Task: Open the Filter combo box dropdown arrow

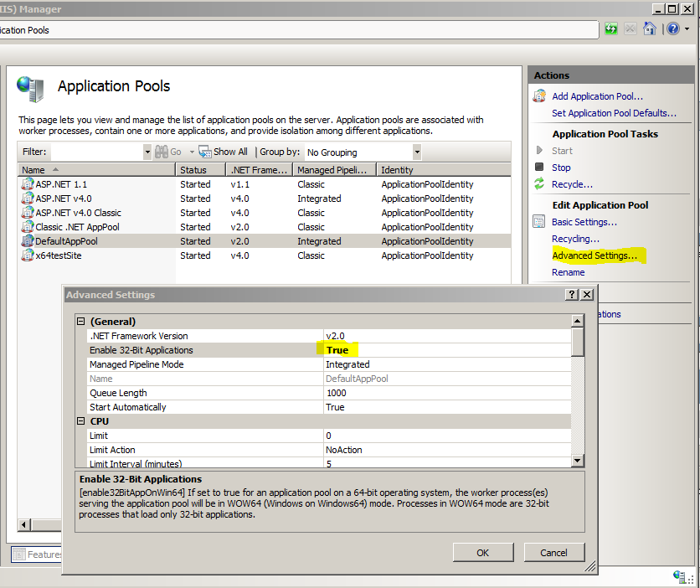Action: point(147,152)
